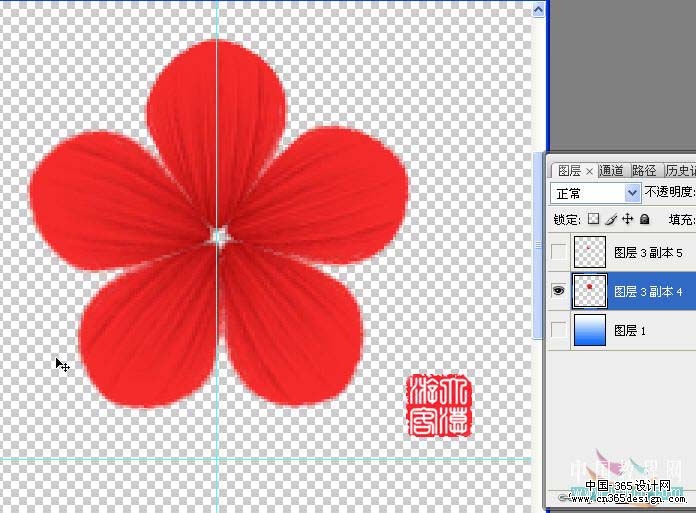Click the canvas scroll up arrow
696x513 pixels.
pos(538,9)
